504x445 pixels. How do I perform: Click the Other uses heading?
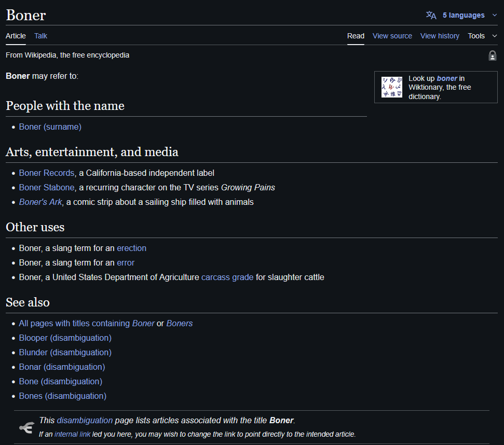point(35,227)
